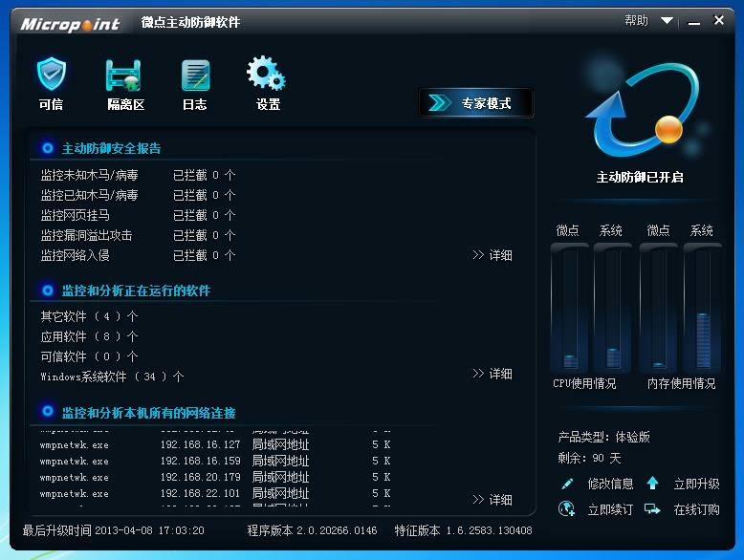The width and height of the screenshot is (744, 560).
Task: Click the 在线订购 link
Action: coord(696,509)
